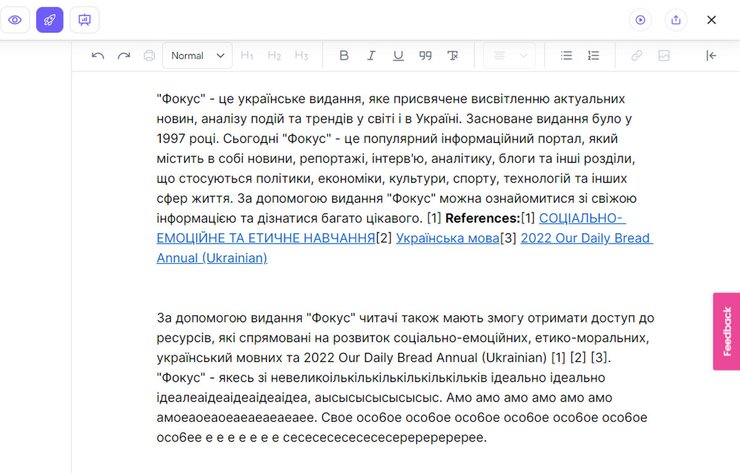
Task: Apply Heading 2 format
Action: tap(274, 56)
